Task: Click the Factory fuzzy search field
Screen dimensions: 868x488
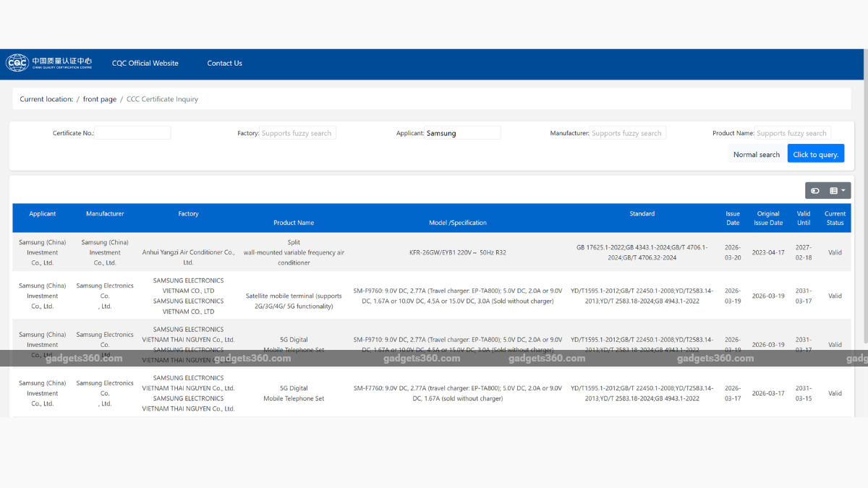Action: [297, 133]
